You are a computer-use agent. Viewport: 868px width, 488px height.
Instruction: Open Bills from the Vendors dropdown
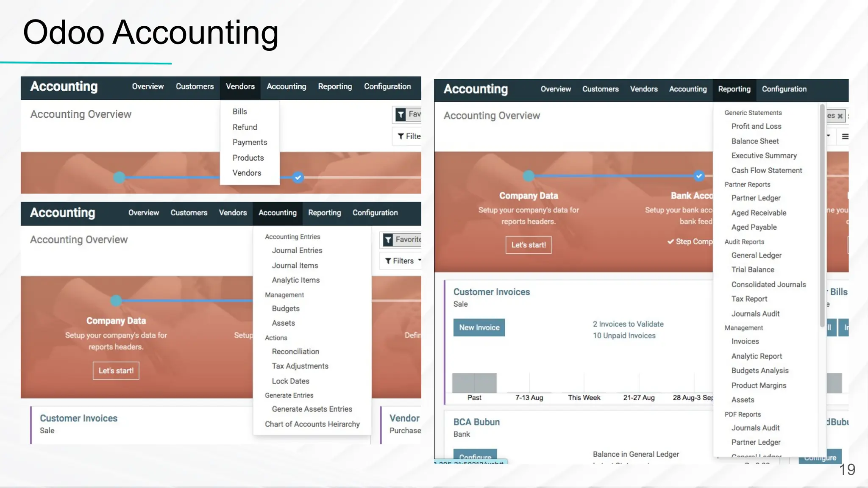click(239, 111)
